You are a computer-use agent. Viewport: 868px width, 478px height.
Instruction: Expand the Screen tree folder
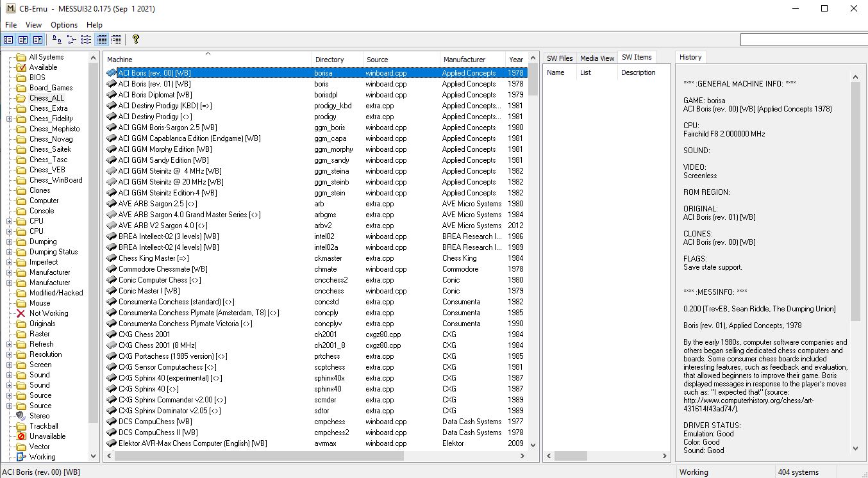10,365
